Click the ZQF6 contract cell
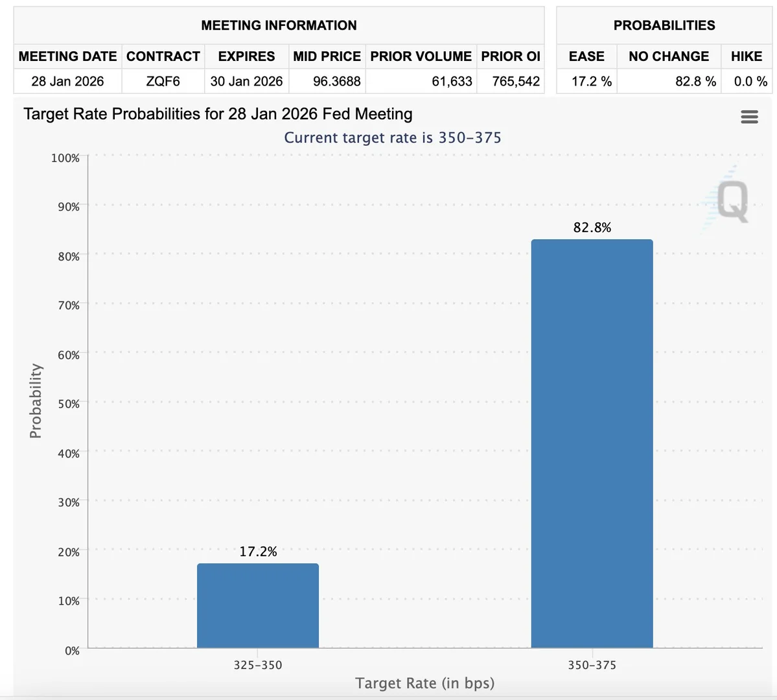 [x=163, y=82]
